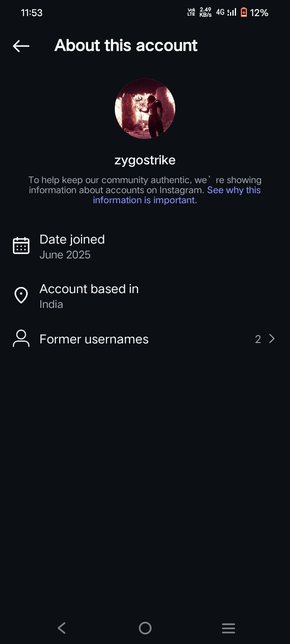Tap the signal strength bars icon

click(x=232, y=12)
